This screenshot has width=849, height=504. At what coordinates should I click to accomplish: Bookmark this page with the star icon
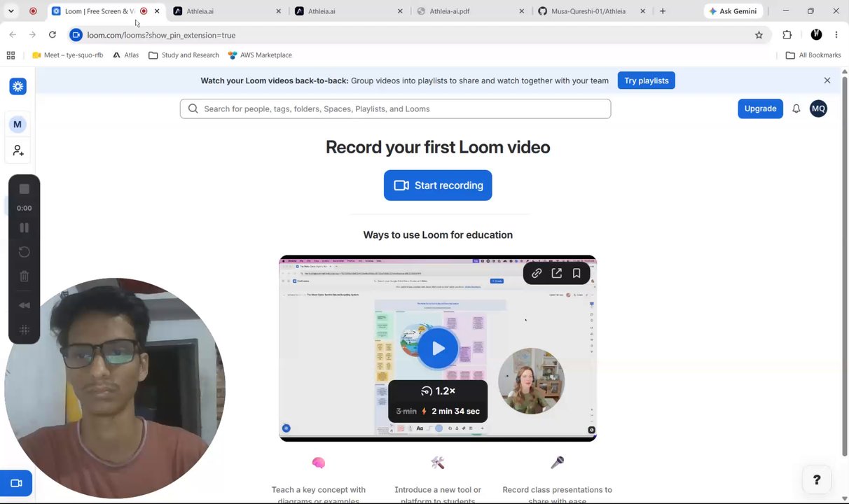[759, 35]
